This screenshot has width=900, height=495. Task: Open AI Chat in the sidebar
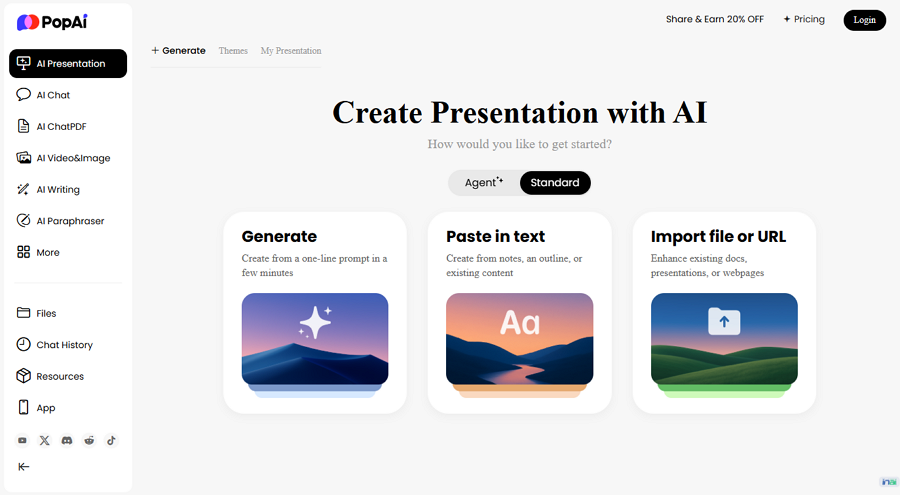click(53, 95)
